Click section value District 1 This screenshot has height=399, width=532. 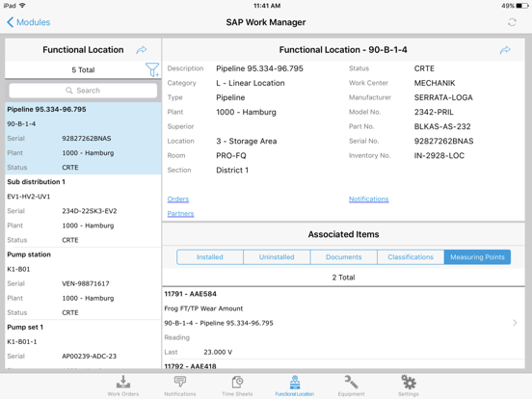232,171
